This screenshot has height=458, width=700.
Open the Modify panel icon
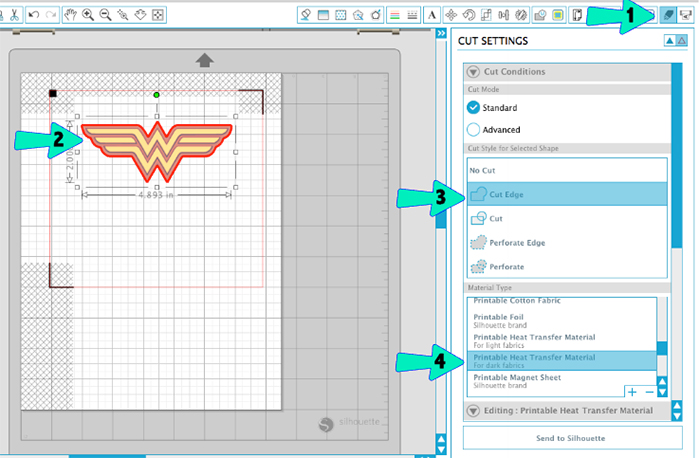pyautogui.click(x=540, y=15)
